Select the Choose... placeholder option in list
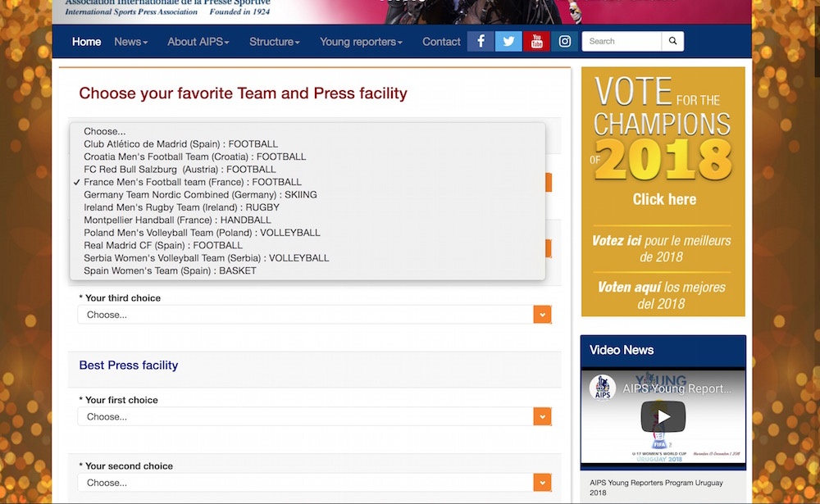Viewport: 820px width, 504px height. point(307,131)
